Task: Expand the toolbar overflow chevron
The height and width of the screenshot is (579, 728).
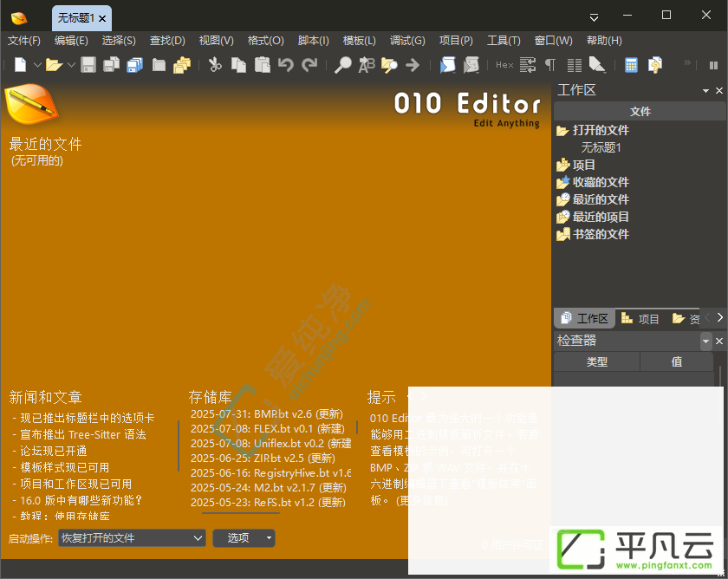Action: click(x=687, y=62)
